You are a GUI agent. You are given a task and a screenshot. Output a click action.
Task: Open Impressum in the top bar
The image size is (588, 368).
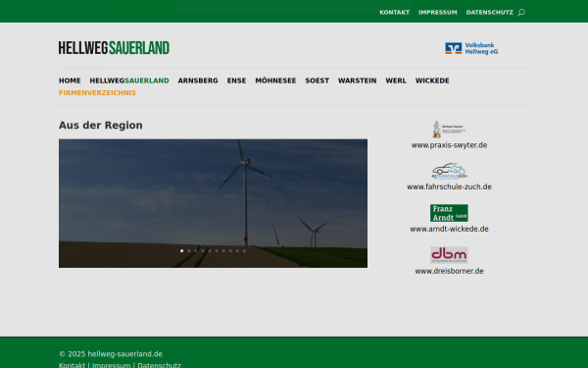point(438,13)
